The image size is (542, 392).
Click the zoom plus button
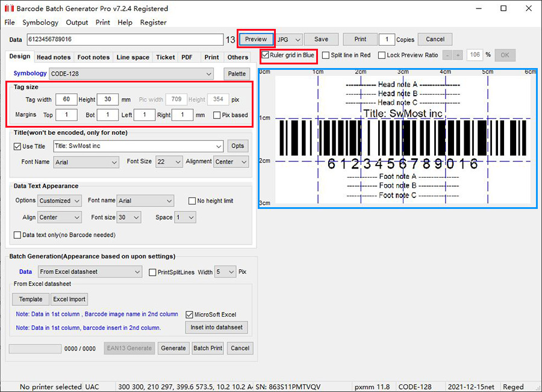pyautogui.click(x=458, y=55)
